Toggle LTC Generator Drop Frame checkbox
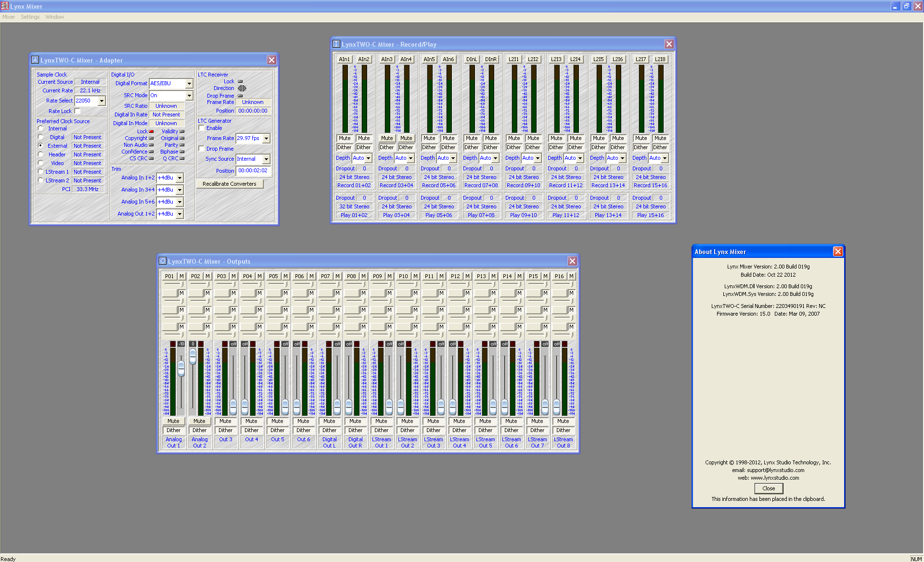The height and width of the screenshot is (562, 924). pos(202,149)
